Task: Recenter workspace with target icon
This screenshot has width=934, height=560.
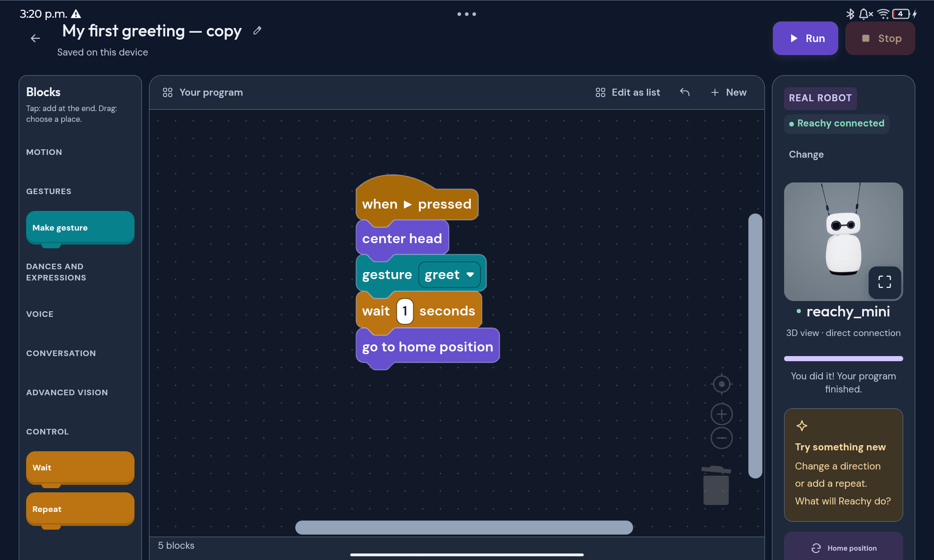Action: (x=722, y=384)
